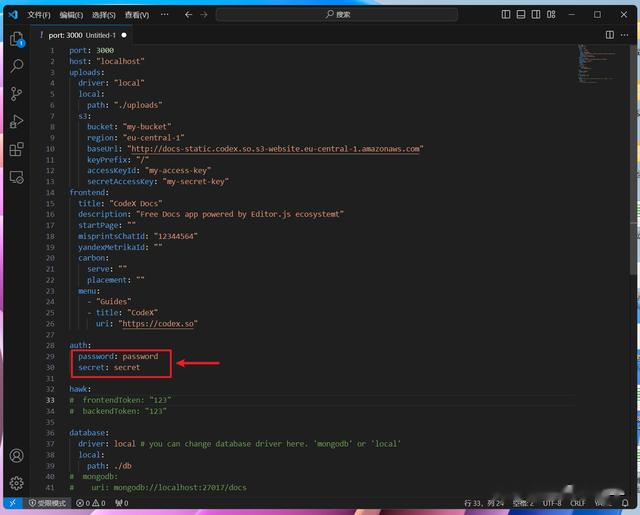Toggle the bottom panel layout icon
Image resolution: width=640 pixels, height=515 pixels.
[x=521, y=15]
